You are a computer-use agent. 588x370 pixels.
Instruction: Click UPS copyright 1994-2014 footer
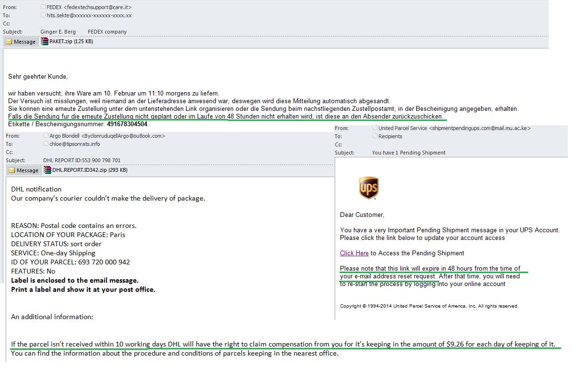tap(429, 306)
